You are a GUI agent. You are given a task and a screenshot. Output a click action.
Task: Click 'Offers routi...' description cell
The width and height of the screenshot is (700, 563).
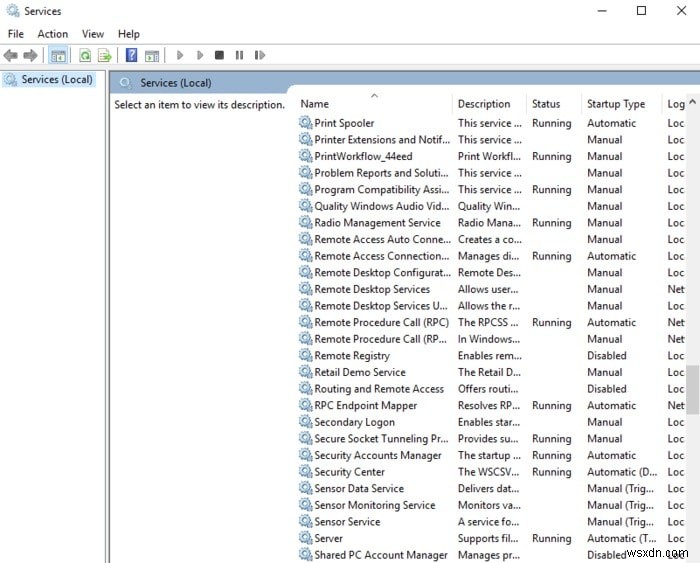(488, 389)
